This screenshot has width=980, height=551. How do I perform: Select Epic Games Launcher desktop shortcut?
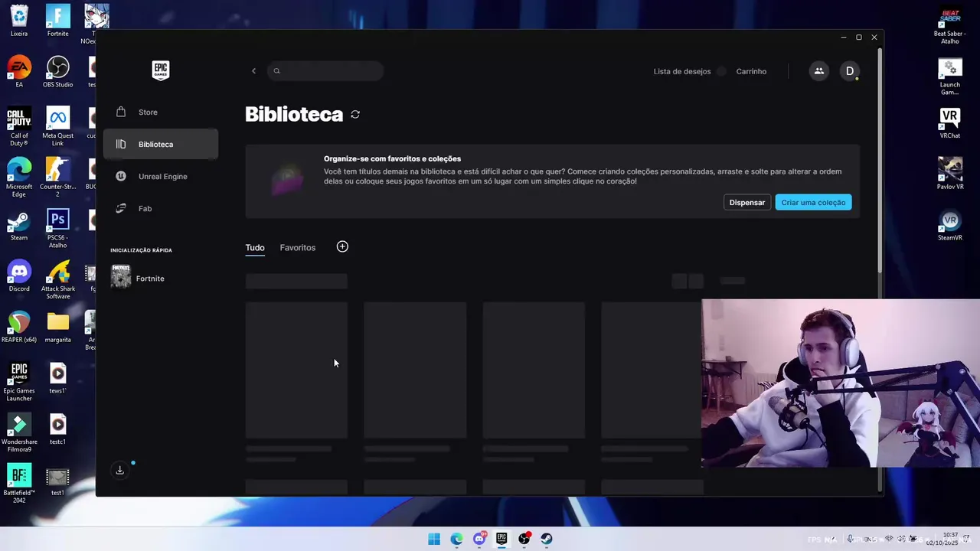click(19, 382)
